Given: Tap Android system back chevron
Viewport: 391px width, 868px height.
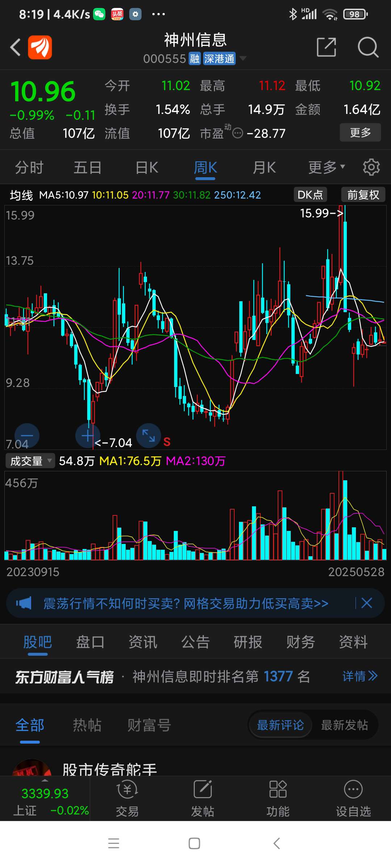Looking at the screenshot, I should (x=277, y=843).
